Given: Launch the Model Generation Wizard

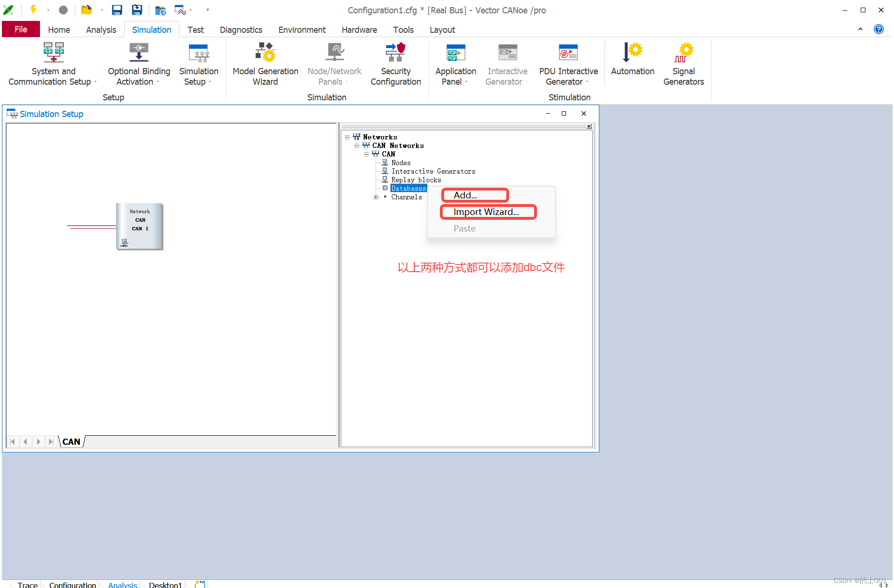Looking at the screenshot, I should pyautogui.click(x=265, y=64).
